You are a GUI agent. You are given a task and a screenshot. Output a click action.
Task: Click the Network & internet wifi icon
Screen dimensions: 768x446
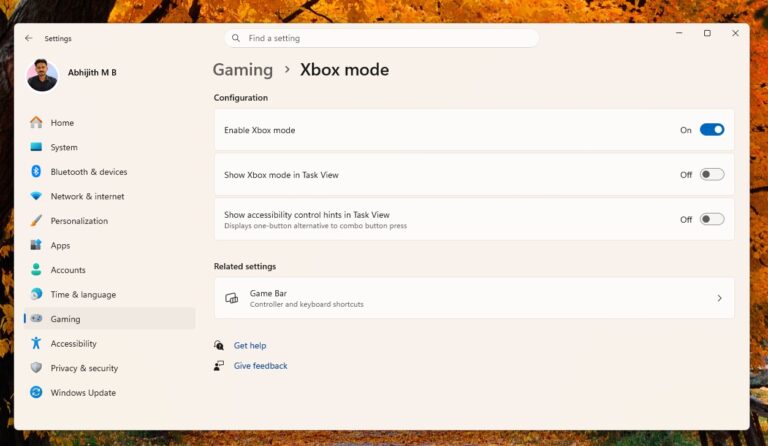click(36, 196)
